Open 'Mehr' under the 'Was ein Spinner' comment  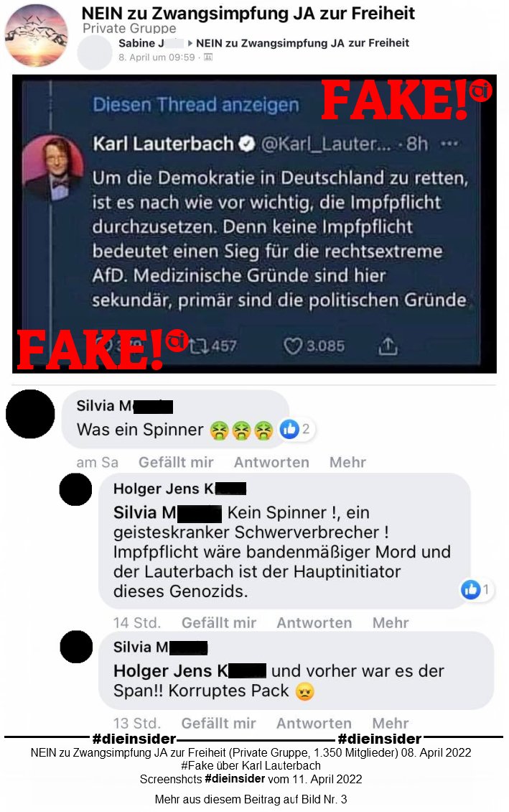coord(347,462)
